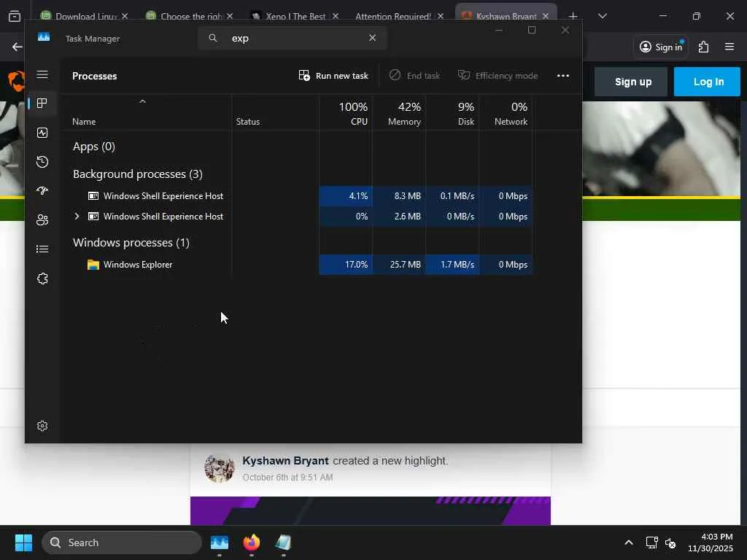Collapse sort chevron above Name column
The width and height of the screenshot is (747, 560).
tap(142, 101)
